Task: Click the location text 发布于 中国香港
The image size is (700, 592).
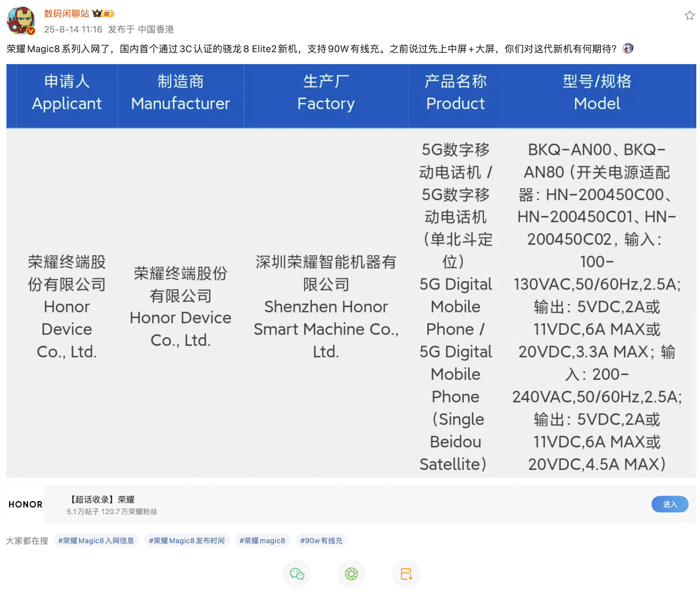Action: pos(141,29)
